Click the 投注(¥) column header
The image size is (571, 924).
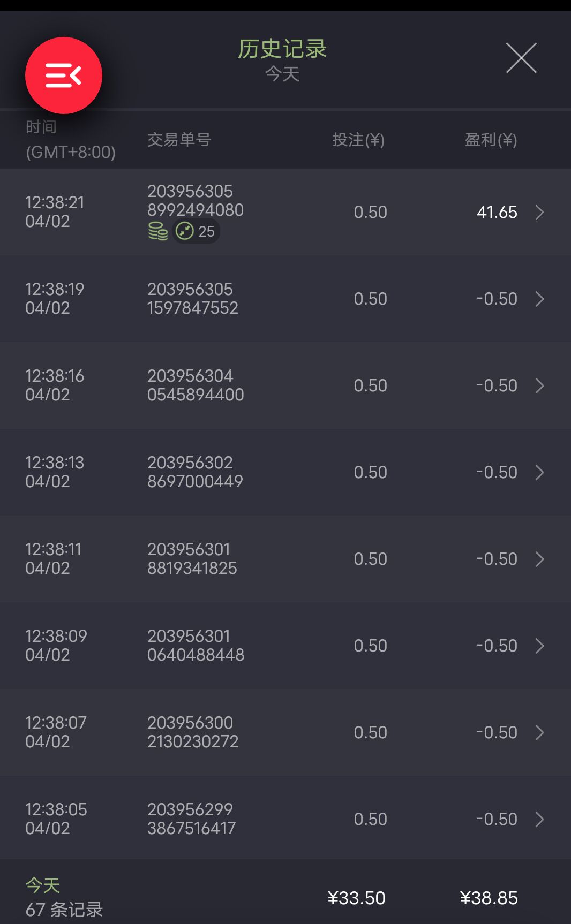pos(358,140)
